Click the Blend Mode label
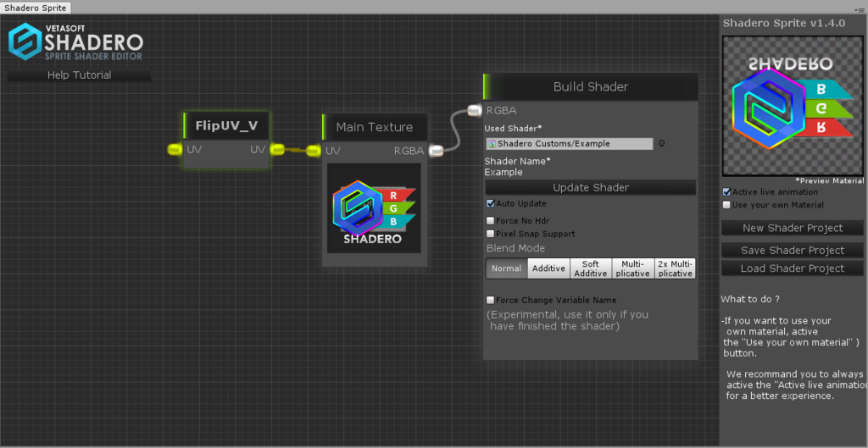 [x=515, y=248]
